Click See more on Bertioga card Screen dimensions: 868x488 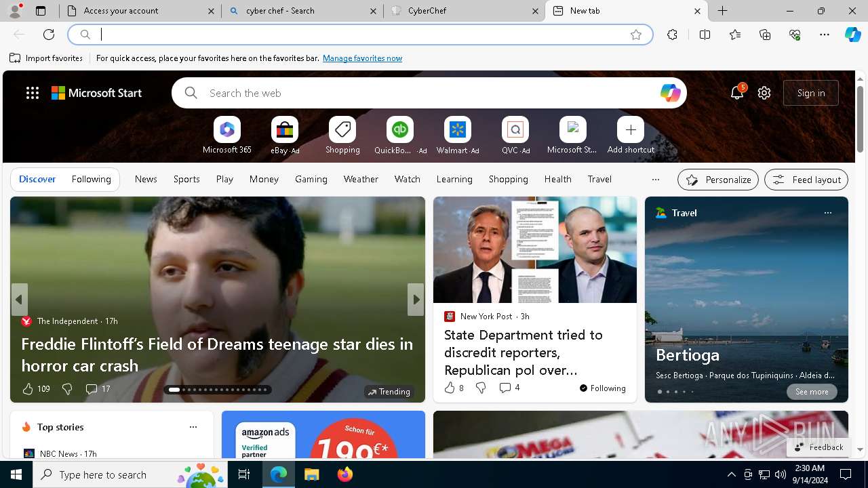click(x=812, y=392)
